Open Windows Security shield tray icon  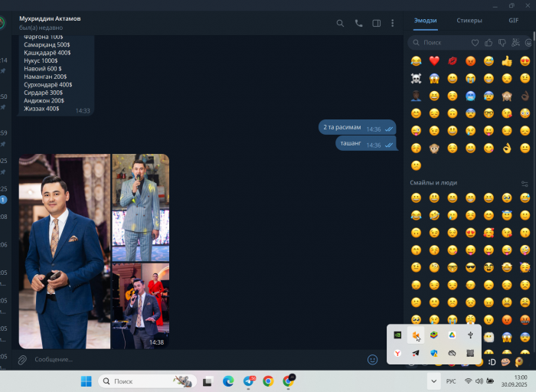pyautogui.click(x=434, y=354)
